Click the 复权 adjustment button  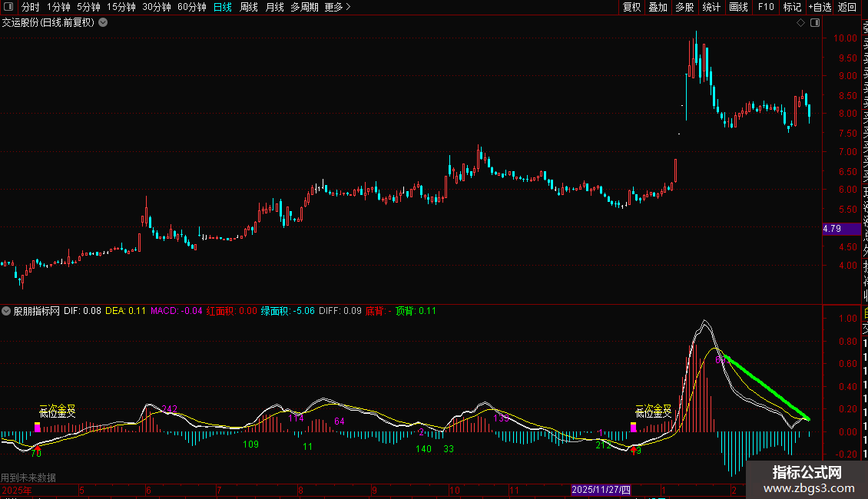(x=631, y=7)
